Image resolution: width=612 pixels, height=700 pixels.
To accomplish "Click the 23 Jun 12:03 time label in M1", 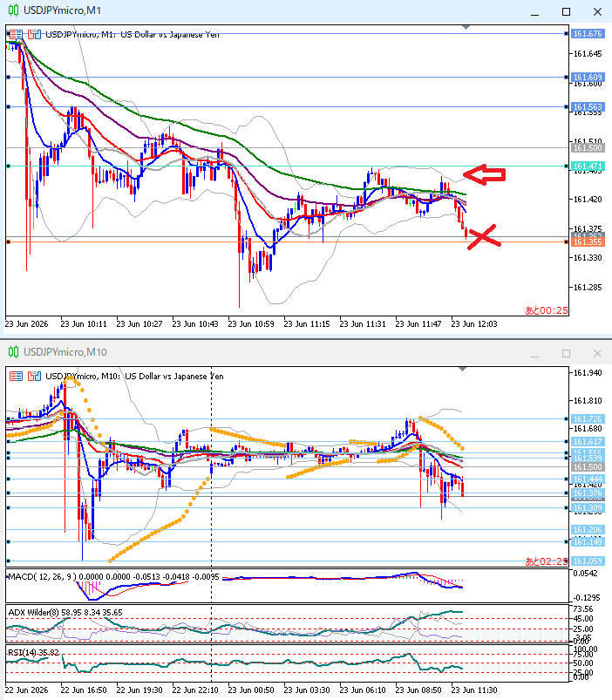I will [x=474, y=324].
